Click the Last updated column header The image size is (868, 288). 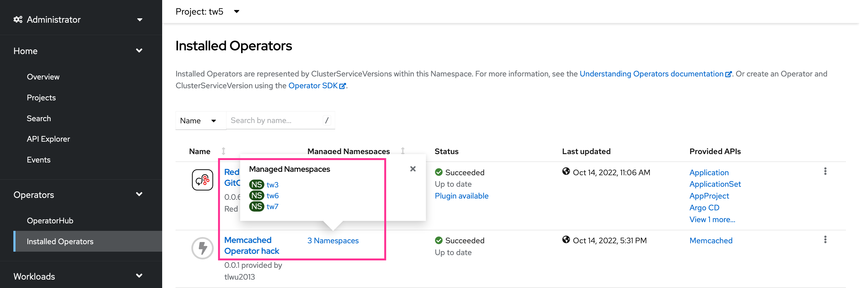coord(586,152)
